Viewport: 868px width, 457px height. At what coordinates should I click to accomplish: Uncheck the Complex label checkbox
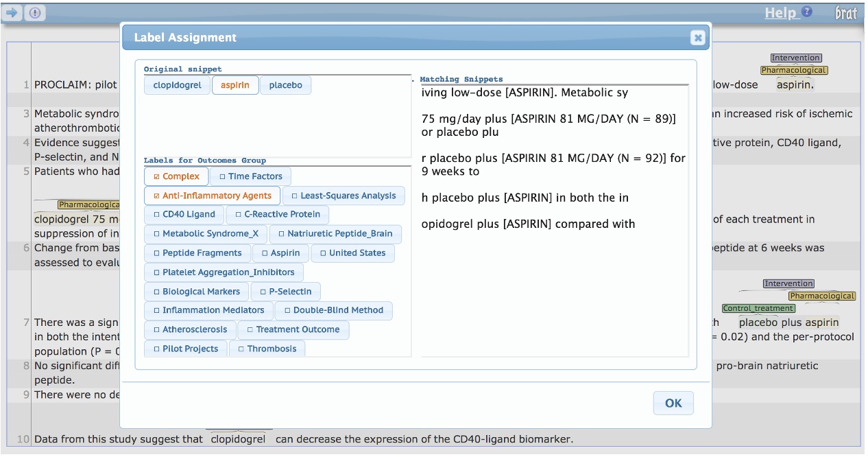click(x=176, y=176)
